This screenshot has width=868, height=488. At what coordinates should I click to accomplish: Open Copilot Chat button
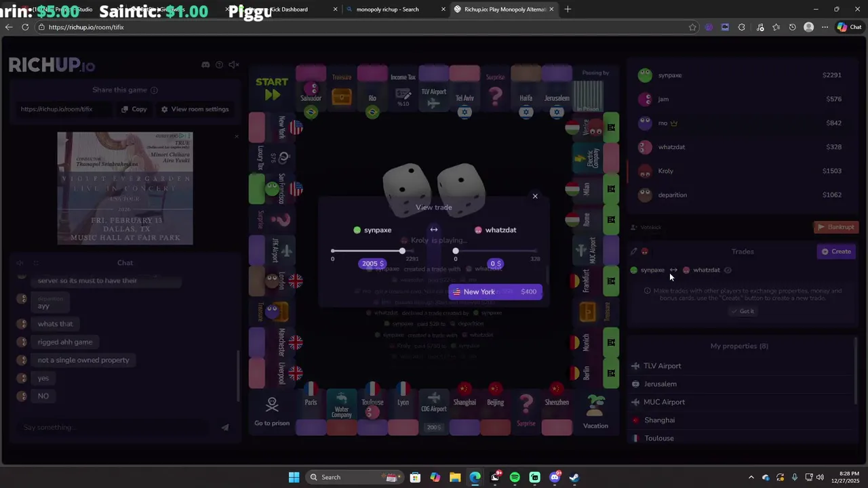850,27
